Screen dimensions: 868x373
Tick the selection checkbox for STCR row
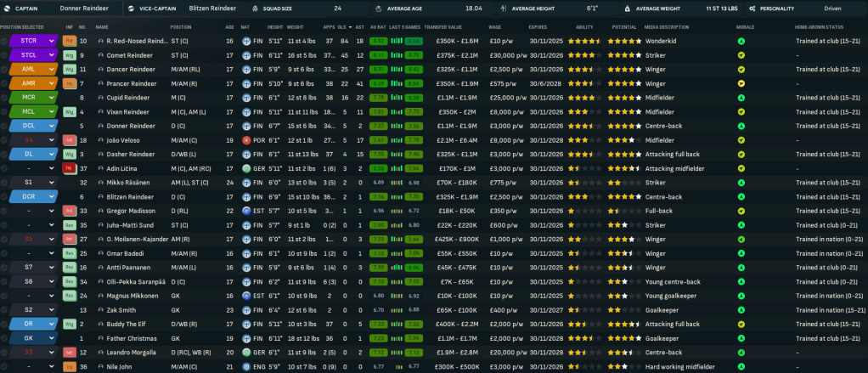[5, 41]
